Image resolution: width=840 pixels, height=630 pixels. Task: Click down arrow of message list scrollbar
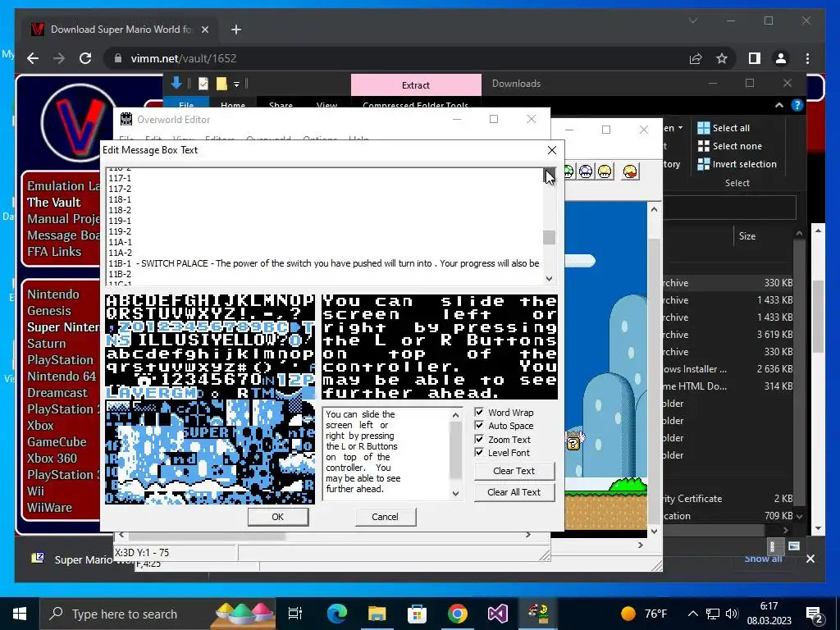549,279
